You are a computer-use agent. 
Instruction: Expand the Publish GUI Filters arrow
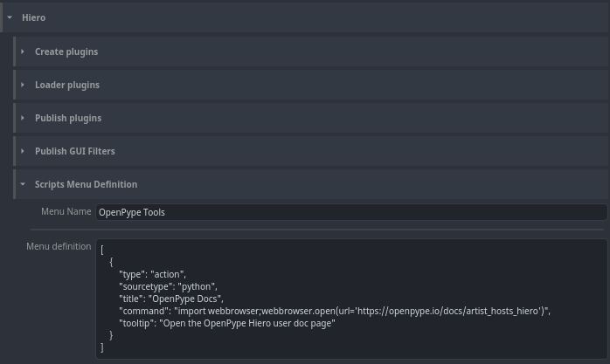coord(23,151)
